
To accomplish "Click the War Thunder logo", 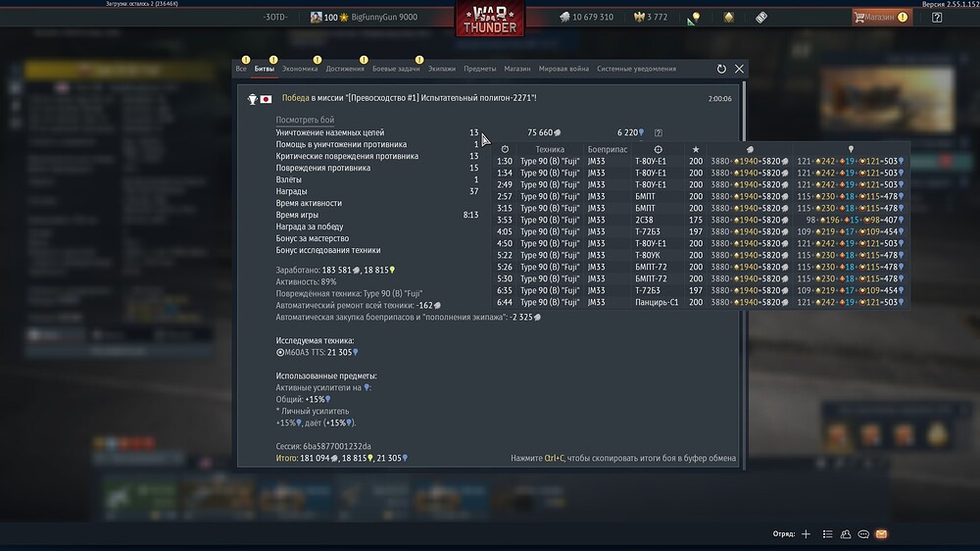I will [490, 19].
